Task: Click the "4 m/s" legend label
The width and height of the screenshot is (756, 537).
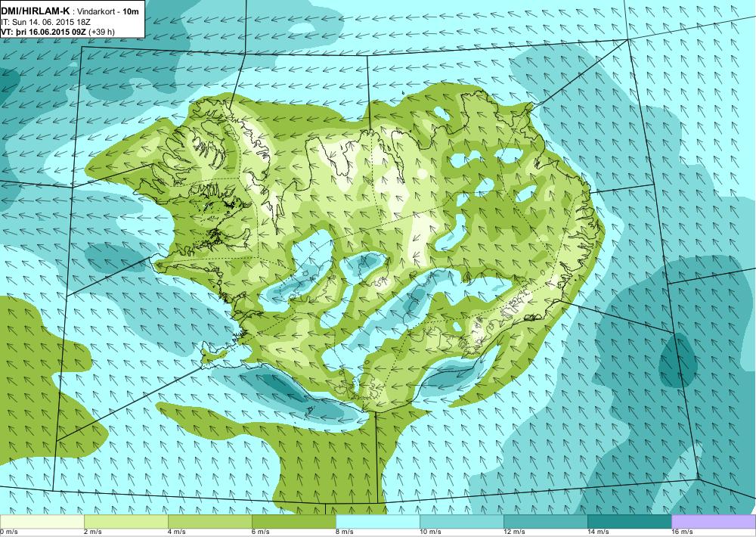Action: (177, 532)
